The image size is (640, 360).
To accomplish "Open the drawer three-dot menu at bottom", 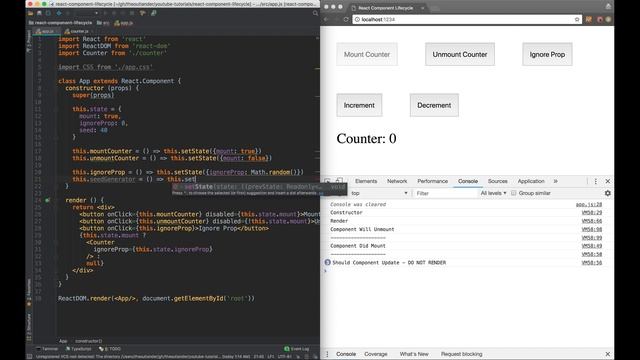I will tap(327, 354).
